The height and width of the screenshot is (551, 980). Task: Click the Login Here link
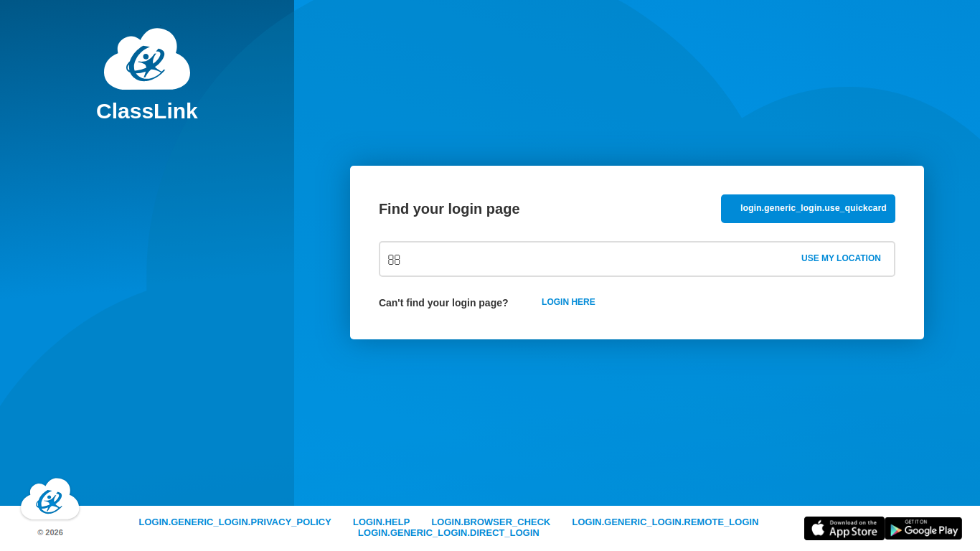pyautogui.click(x=568, y=302)
